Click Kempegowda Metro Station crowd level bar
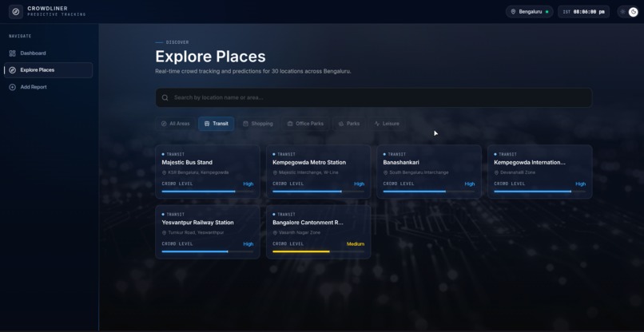The width and height of the screenshot is (644, 332). 318,192
